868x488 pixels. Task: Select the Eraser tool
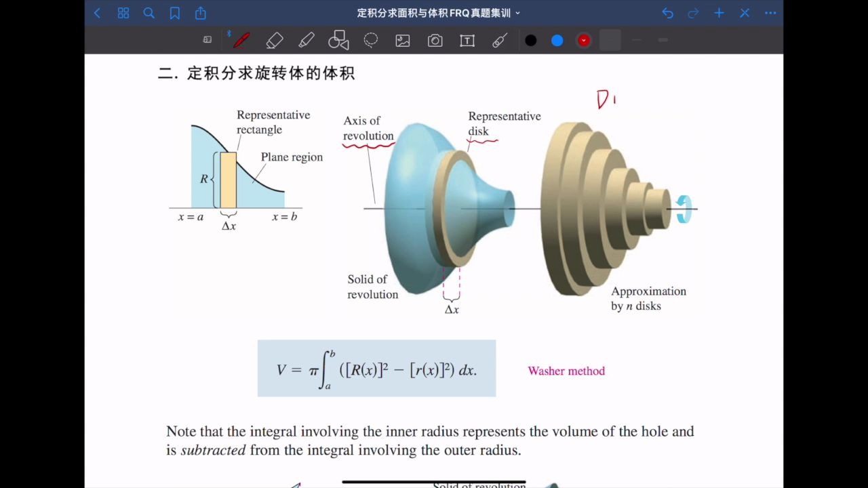[274, 40]
